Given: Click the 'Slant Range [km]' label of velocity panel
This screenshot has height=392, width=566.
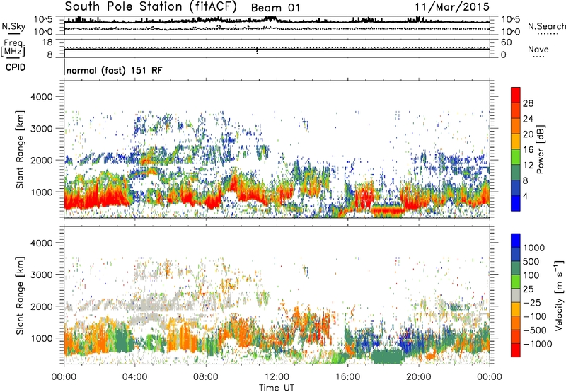Looking at the screenshot, I should coord(20,296).
